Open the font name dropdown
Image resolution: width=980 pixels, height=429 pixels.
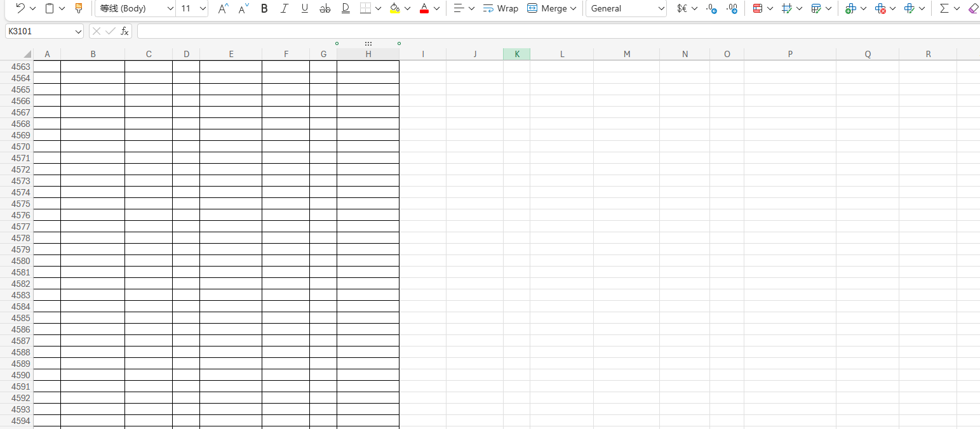click(x=170, y=8)
